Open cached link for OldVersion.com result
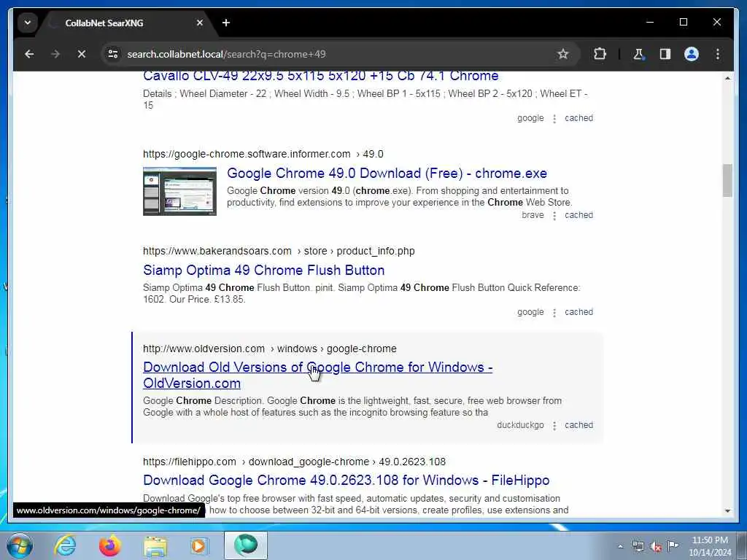747x560 pixels. click(x=578, y=425)
